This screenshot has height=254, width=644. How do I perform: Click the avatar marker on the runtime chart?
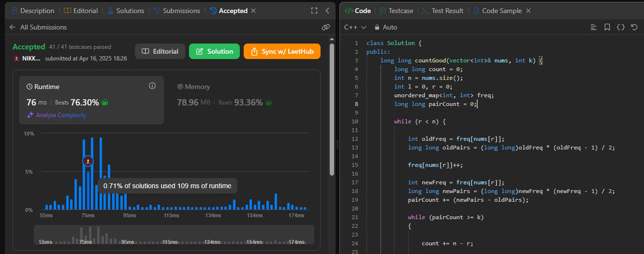(x=89, y=161)
